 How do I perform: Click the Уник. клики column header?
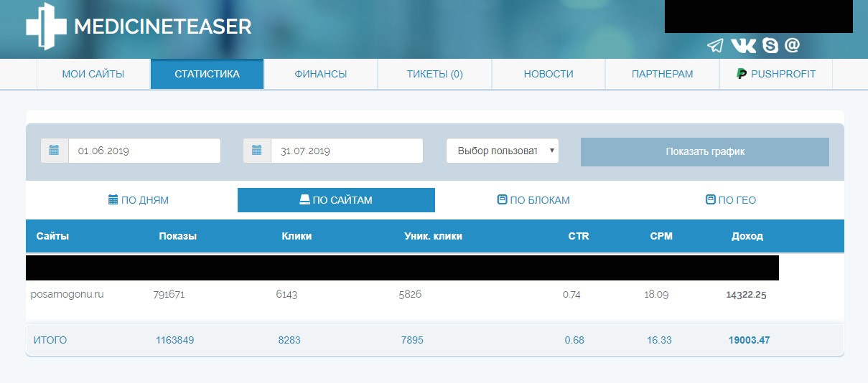(433, 236)
